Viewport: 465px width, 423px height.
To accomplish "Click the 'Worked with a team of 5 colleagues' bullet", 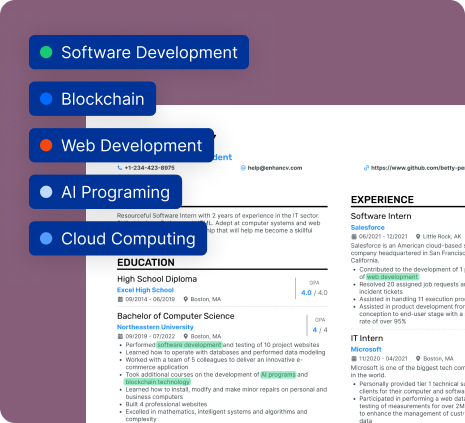I will coord(214,363).
